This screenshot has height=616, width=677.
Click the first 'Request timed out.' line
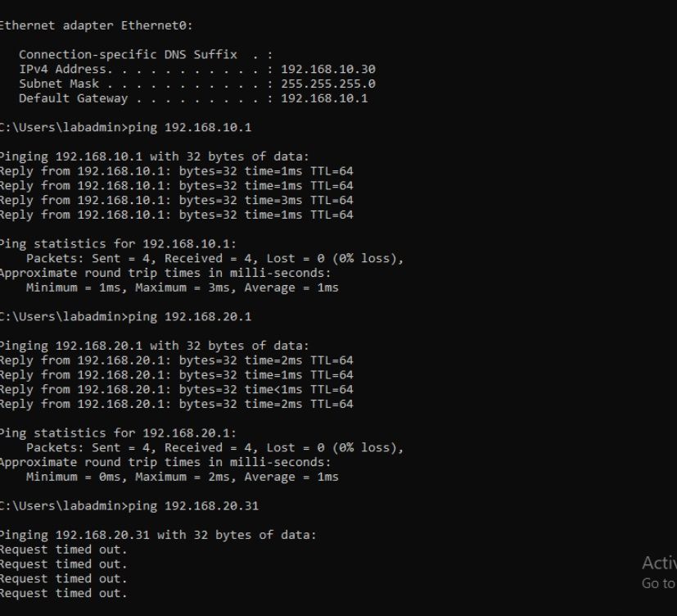click(64, 550)
